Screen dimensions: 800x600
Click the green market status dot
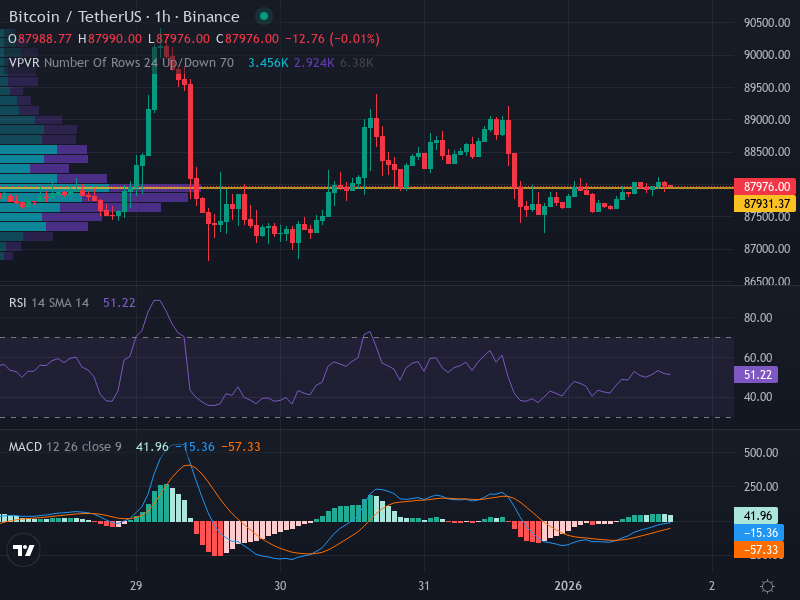pos(263,17)
